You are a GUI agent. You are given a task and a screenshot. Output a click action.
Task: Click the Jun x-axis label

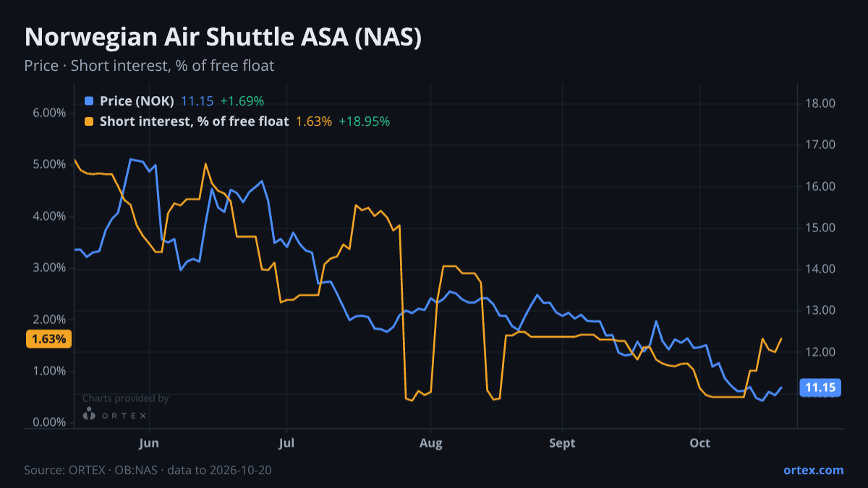click(148, 442)
